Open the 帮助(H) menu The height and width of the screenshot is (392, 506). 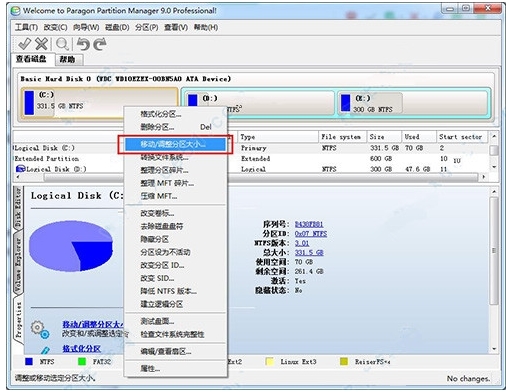point(206,27)
